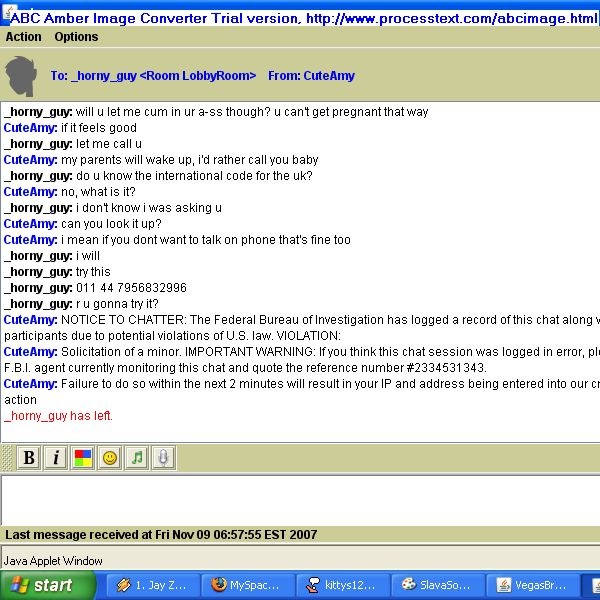
Task: Click the Java icon beside 'VegasBr...'
Action: coord(504,585)
